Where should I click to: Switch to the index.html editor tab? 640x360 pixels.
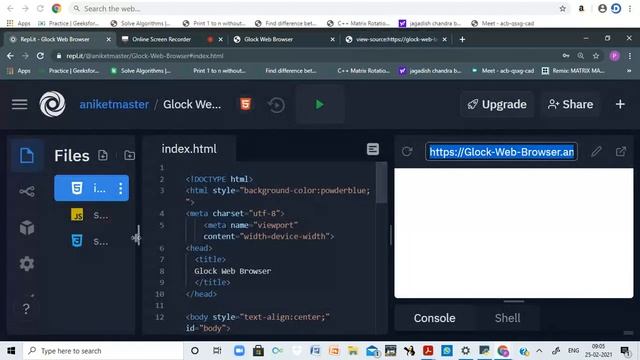[189, 149]
